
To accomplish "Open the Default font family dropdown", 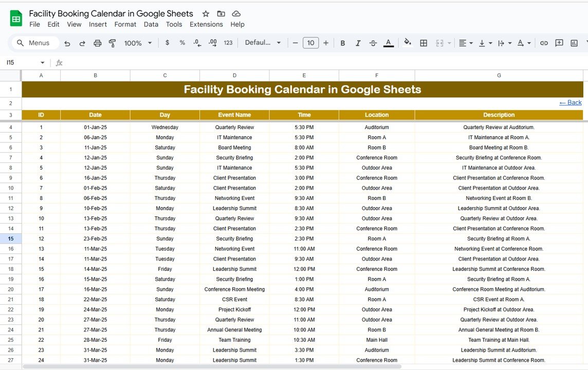I will coord(263,43).
